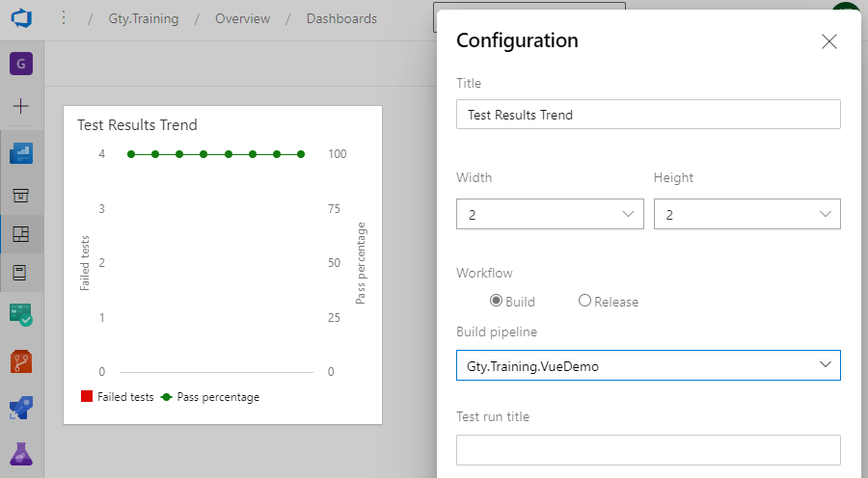Screen dimensions: 868x478
Task: Open the Test Plans flask icon
Action: (21, 453)
